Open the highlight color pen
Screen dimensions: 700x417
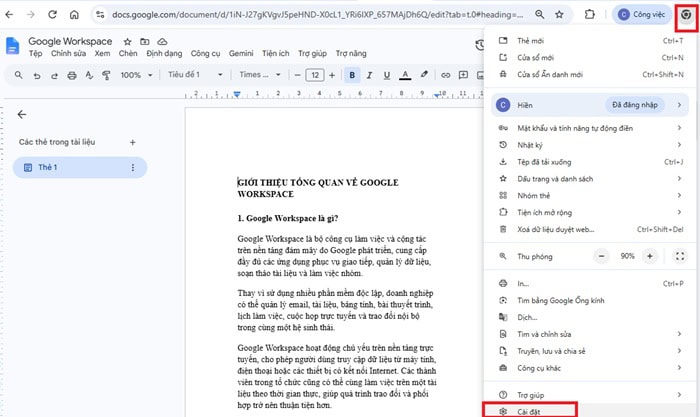[x=424, y=75]
